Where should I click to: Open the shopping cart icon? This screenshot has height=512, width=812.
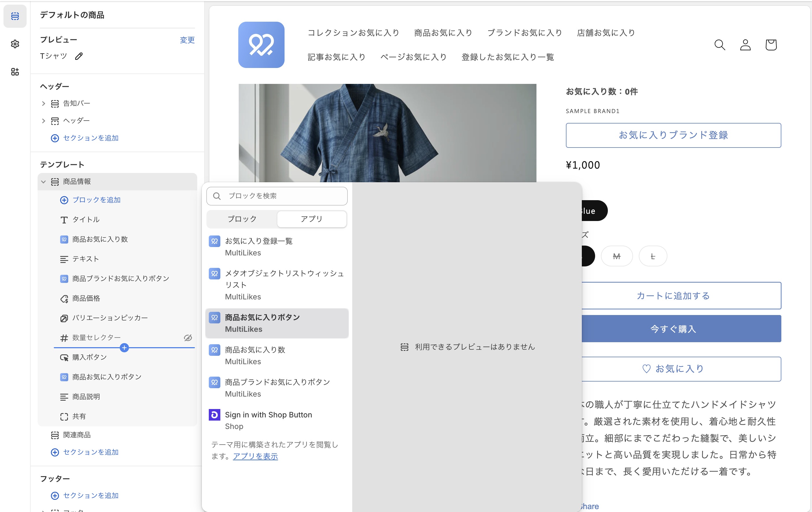click(x=771, y=45)
